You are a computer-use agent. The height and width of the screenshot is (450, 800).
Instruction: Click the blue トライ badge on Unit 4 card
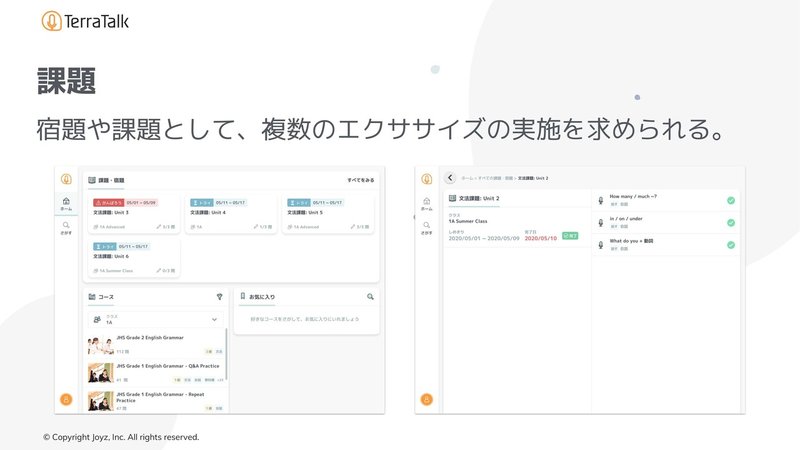click(202, 203)
